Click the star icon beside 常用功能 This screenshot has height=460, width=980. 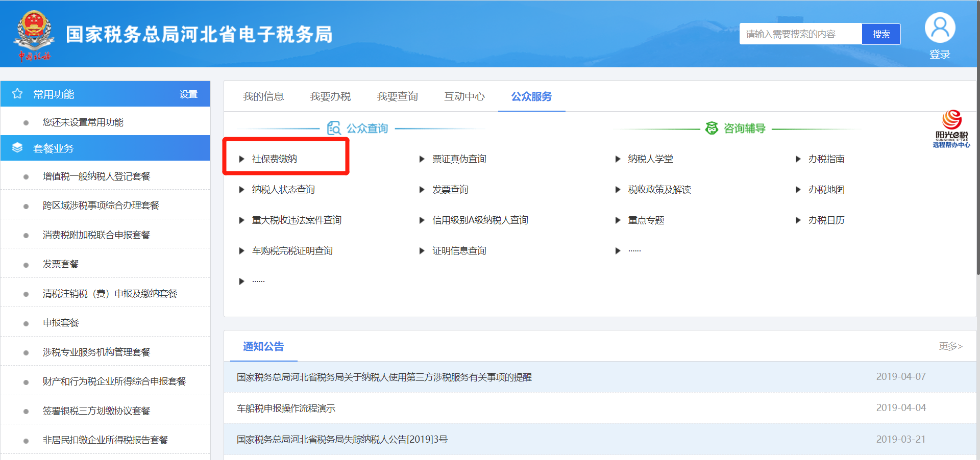17,94
